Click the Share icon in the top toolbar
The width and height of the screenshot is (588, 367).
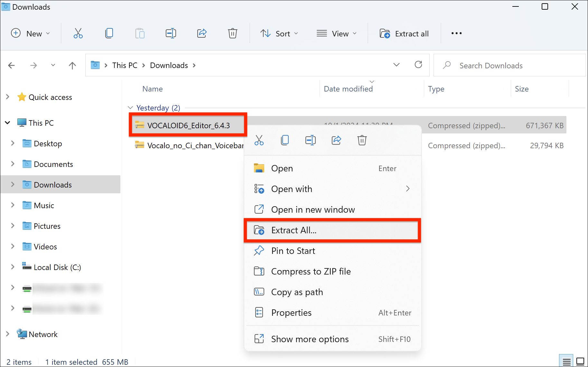(202, 34)
